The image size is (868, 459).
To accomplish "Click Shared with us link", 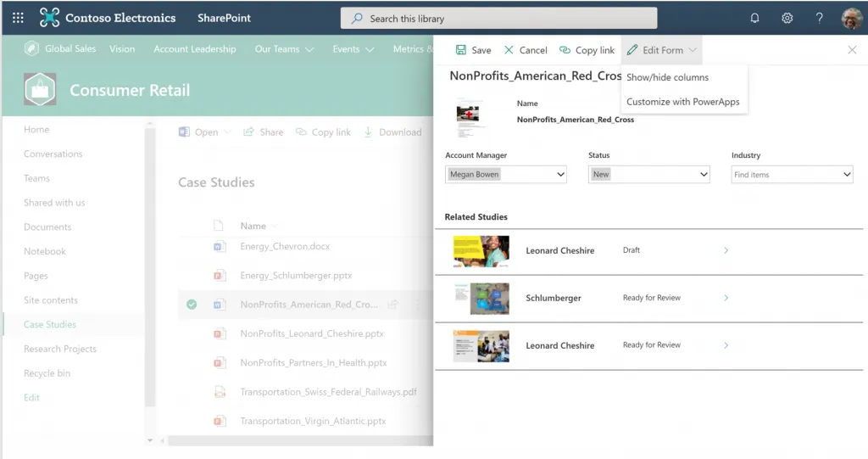I will pyautogui.click(x=54, y=202).
